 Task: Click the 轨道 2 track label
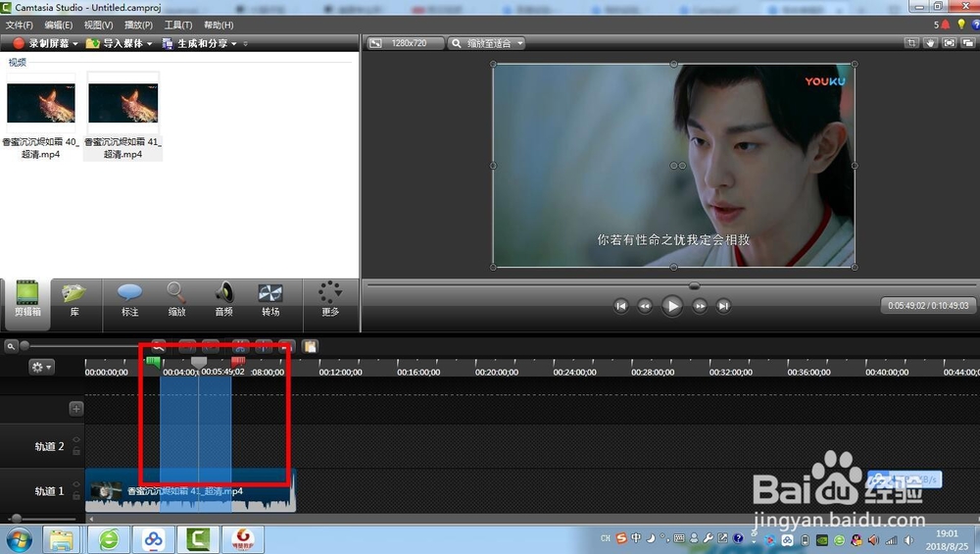49,446
